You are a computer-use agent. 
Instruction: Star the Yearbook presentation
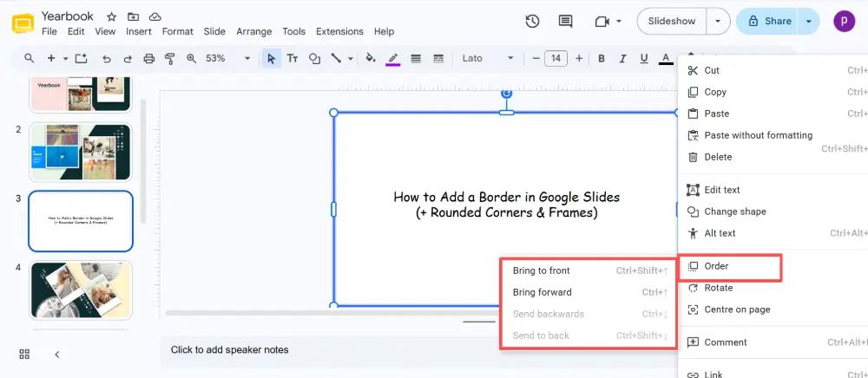click(x=111, y=16)
